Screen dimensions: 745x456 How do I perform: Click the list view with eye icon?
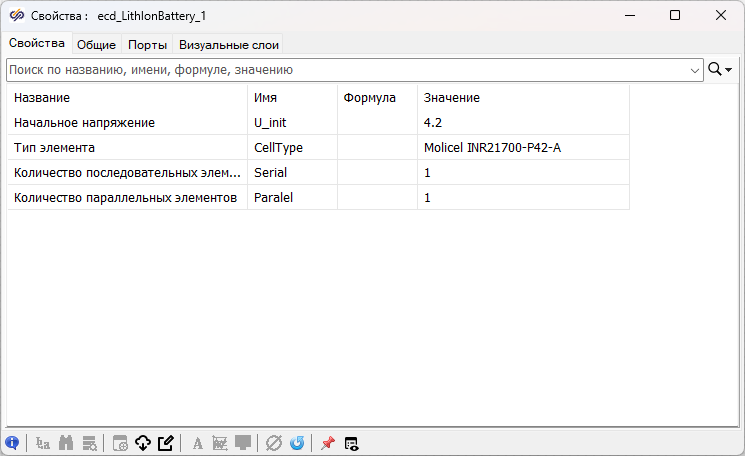pos(351,443)
